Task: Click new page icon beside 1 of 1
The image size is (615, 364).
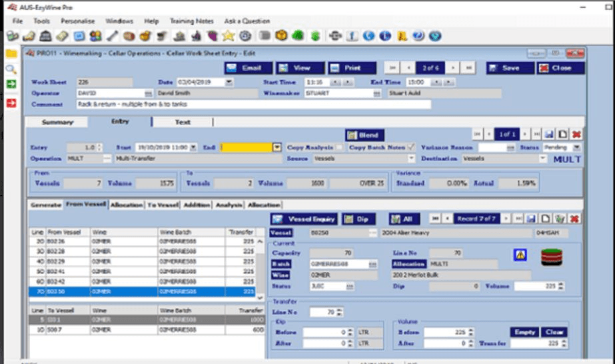Action: click(x=563, y=134)
